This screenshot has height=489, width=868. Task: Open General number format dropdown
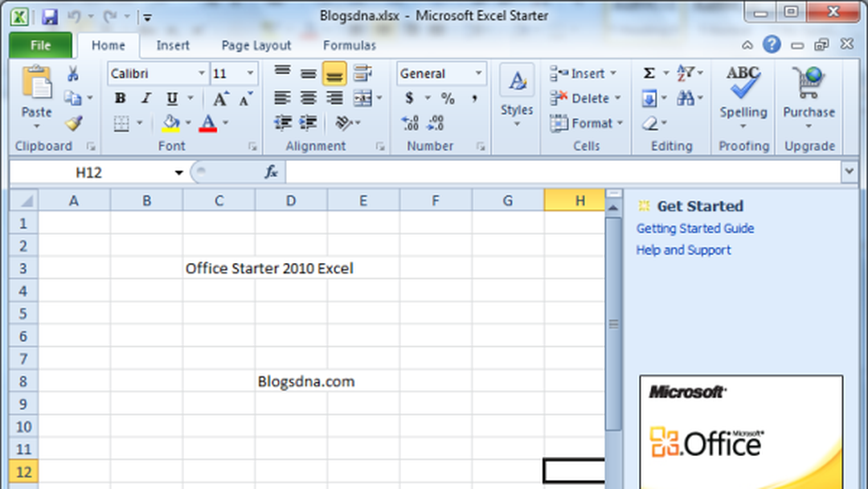478,73
